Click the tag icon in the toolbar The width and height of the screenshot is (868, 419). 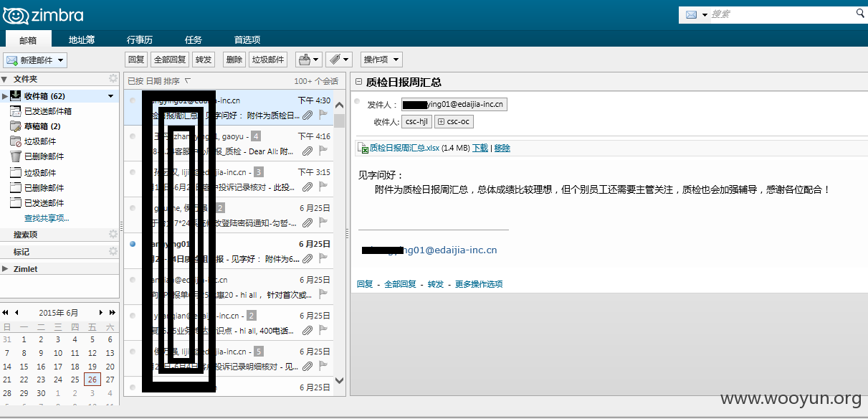tap(334, 60)
